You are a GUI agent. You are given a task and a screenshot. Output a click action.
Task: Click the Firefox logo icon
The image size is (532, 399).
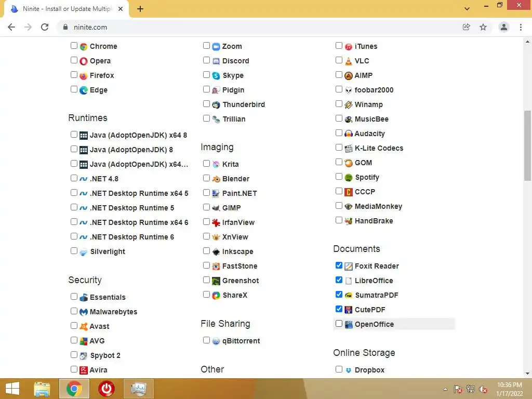coord(84,76)
